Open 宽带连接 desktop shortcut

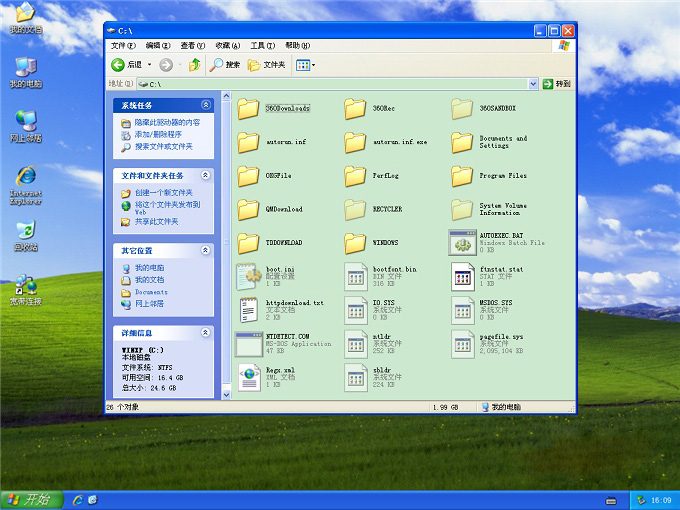pyautogui.click(x=26, y=290)
